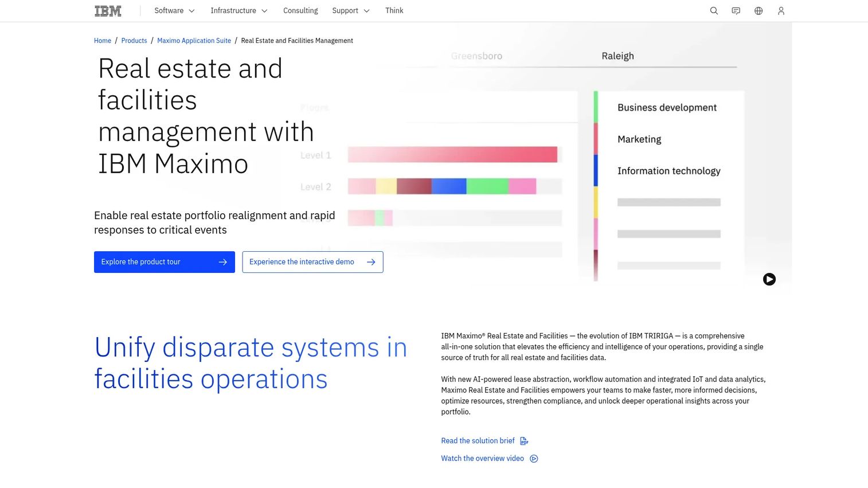Open Maximo Application Suite breadcrumb
868x488 pixels.
pyautogui.click(x=194, y=41)
